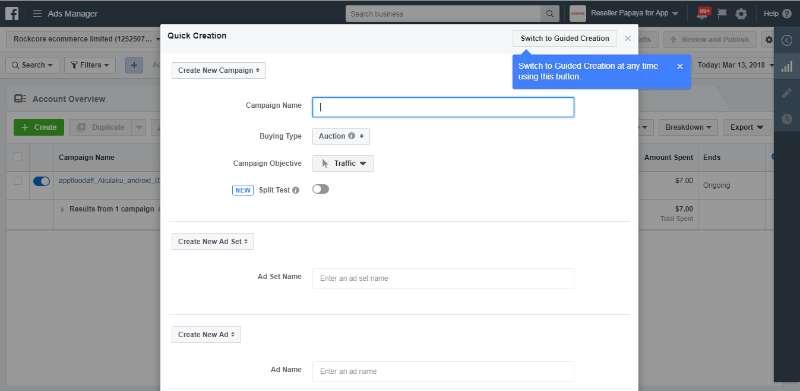Open the date range Today: Mar 13, 2018 selector
The height and width of the screenshot is (391, 800).
point(735,65)
